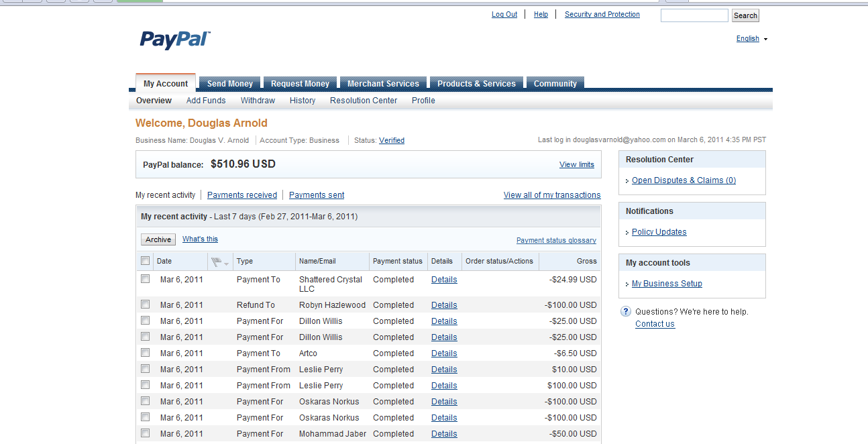Image resolution: width=868 pixels, height=444 pixels.
Task: Click the Gross column header
Action: coord(586,261)
